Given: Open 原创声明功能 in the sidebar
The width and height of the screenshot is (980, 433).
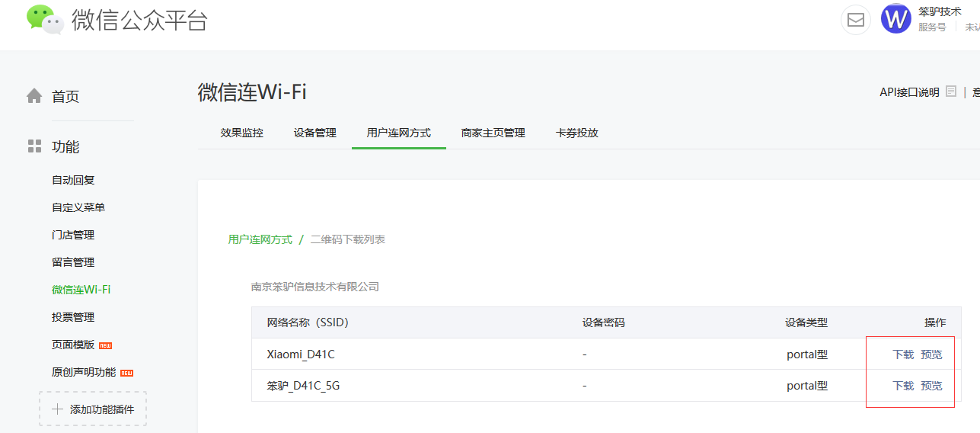Looking at the screenshot, I should point(84,372).
